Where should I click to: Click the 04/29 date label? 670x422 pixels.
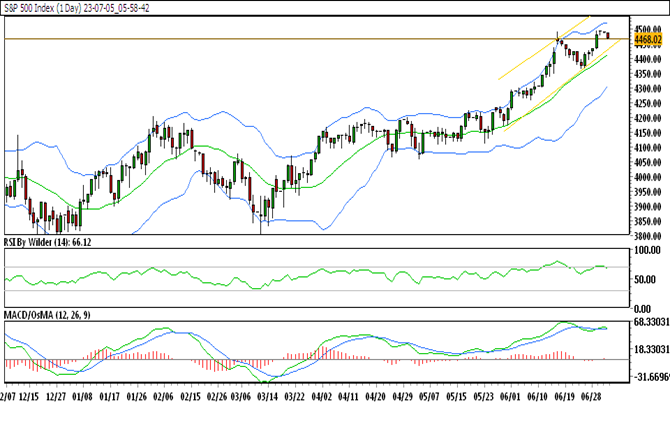(x=403, y=397)
